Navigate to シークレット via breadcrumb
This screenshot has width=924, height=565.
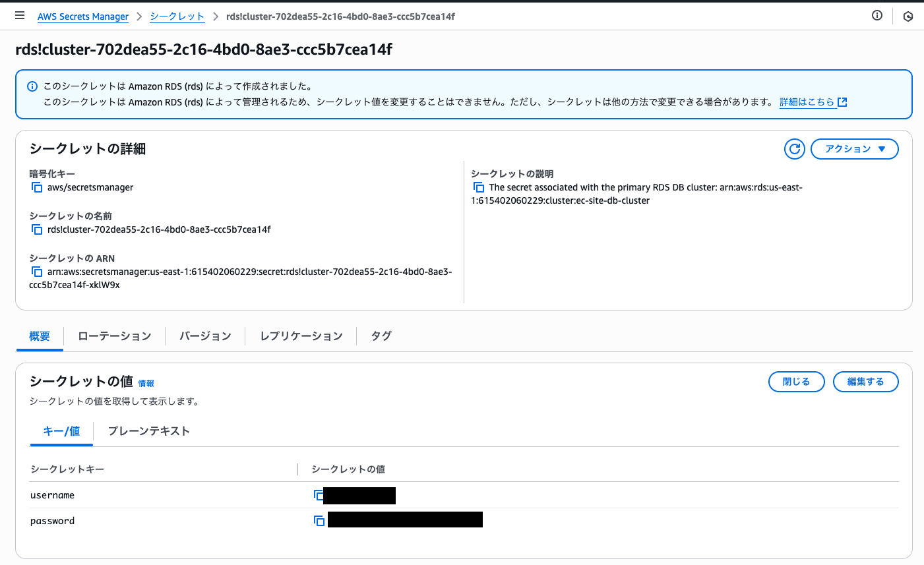click(177, 16)
